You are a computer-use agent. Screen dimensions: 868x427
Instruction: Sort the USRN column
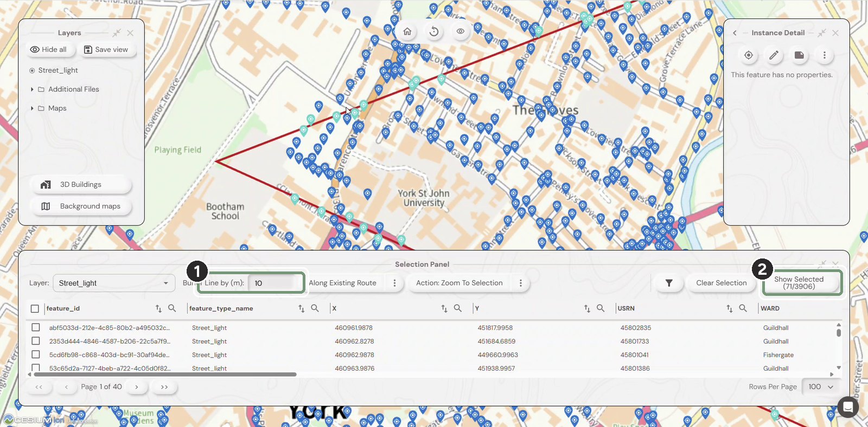point(730,308)
